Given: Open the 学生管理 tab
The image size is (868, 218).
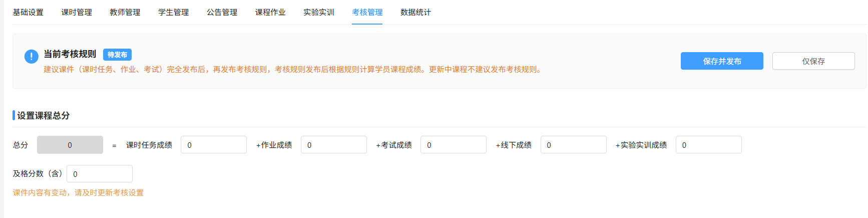Looking at the screenshot, I should (174, 13).
